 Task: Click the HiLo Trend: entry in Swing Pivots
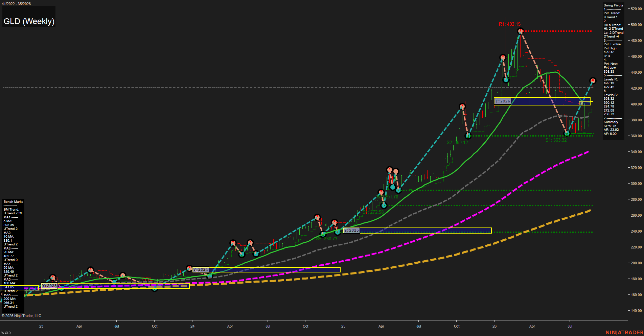[x=613, y=25]
